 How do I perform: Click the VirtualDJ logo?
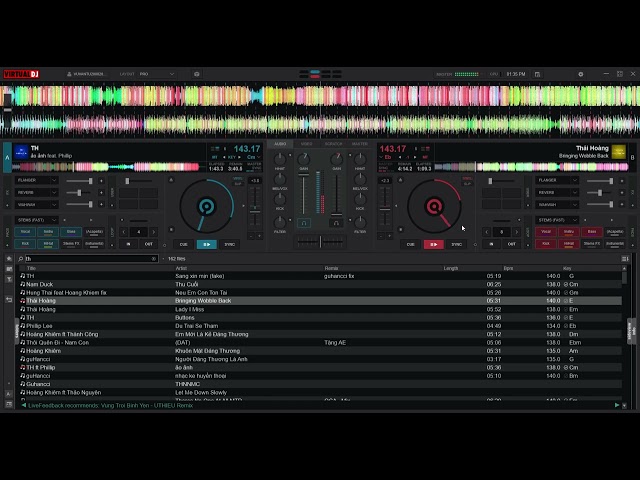tap(21, 74)
